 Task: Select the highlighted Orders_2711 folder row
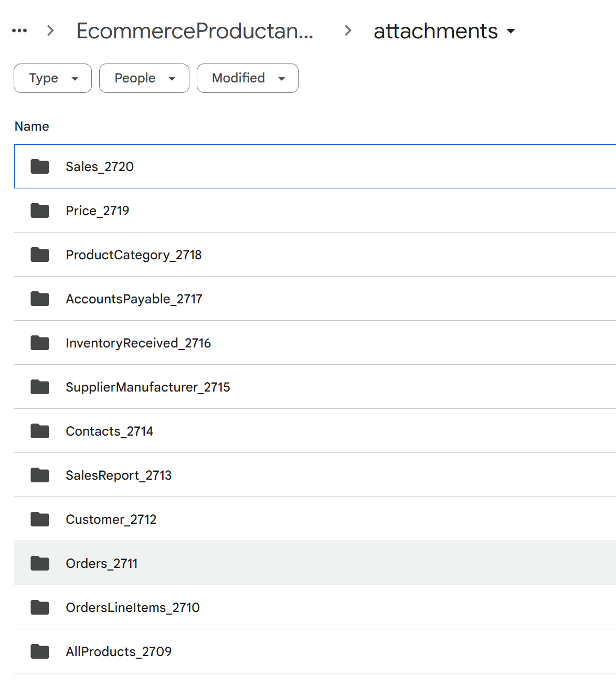pyautogui.click(x=315, y=563)
